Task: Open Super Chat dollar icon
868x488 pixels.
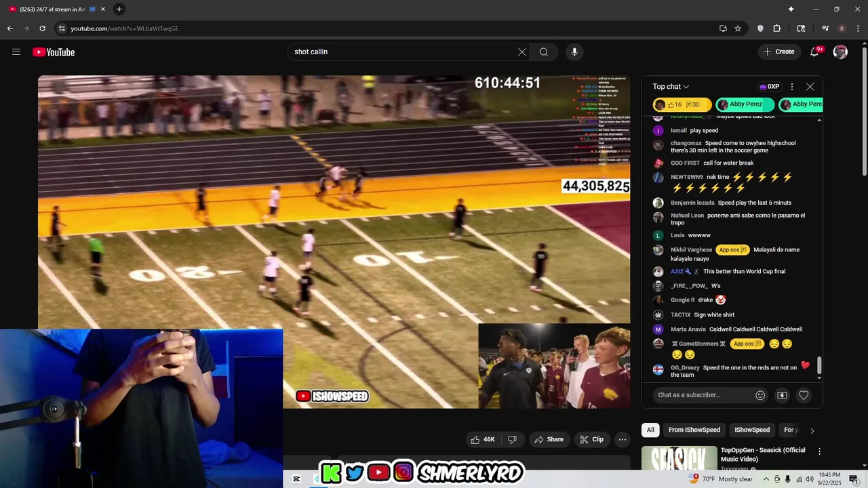Action: coord(782,395)
